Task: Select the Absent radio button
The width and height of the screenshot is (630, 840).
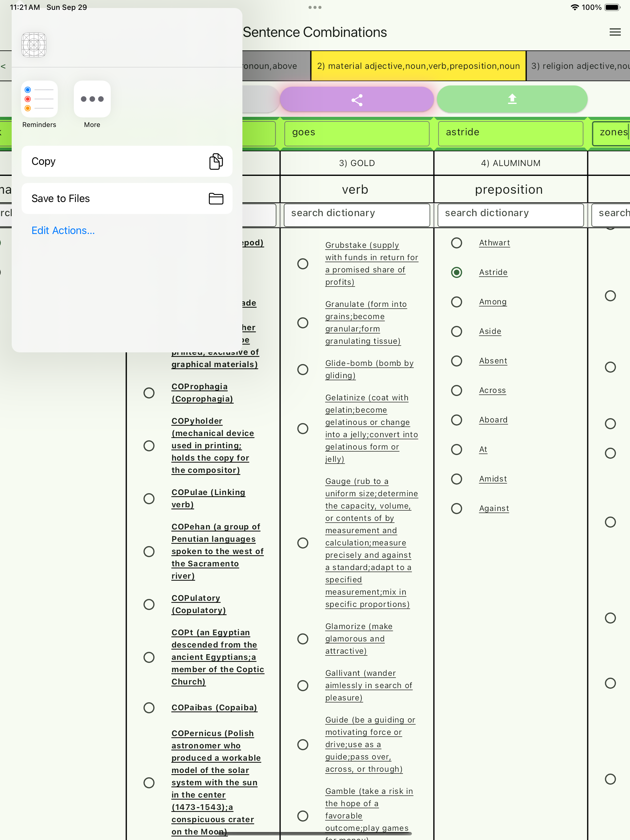Action: 457,361
